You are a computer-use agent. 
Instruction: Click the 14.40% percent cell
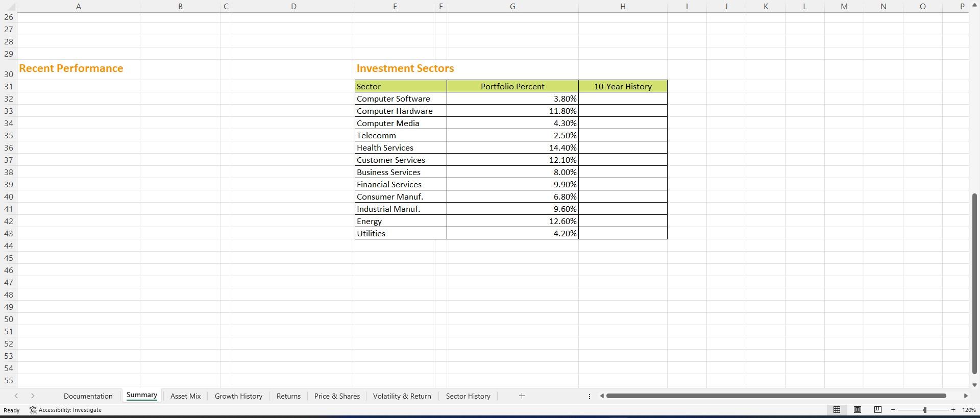(x=512, y=147)
